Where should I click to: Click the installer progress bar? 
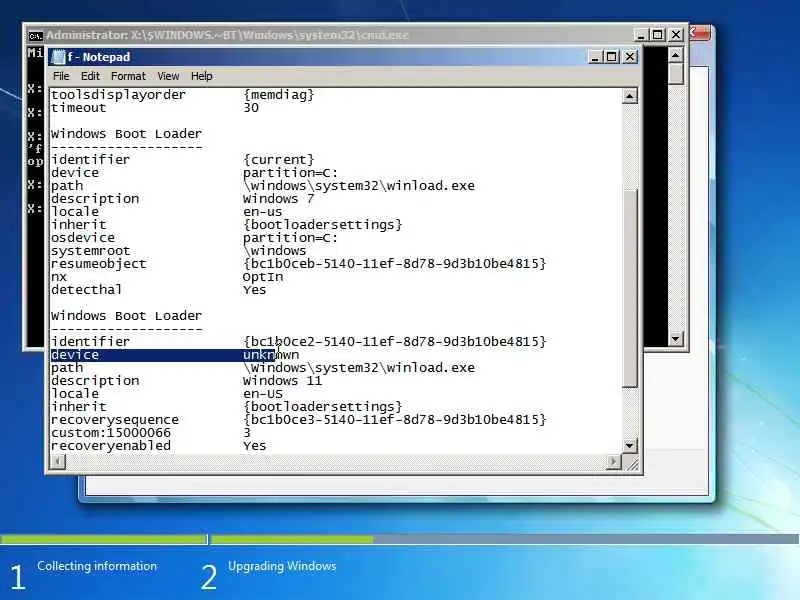tap(399, 539)
